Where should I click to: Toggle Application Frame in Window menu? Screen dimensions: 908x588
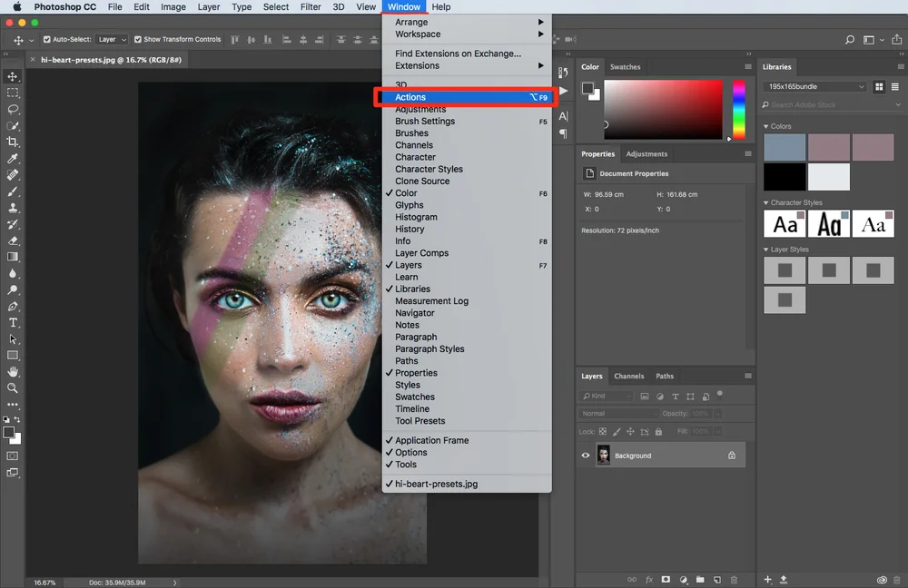pyautogui.click(x=467, y=440)
